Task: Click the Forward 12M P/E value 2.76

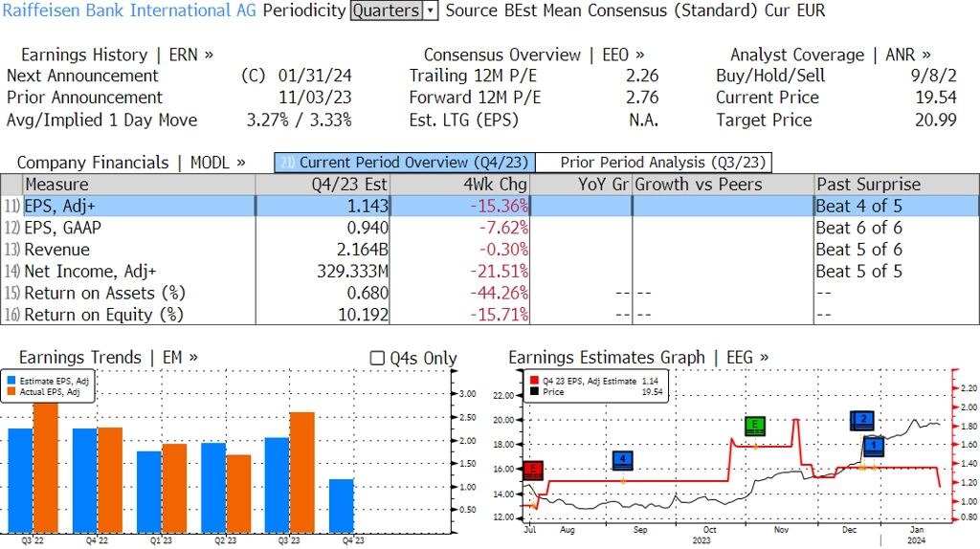Action: pos(642,98)
